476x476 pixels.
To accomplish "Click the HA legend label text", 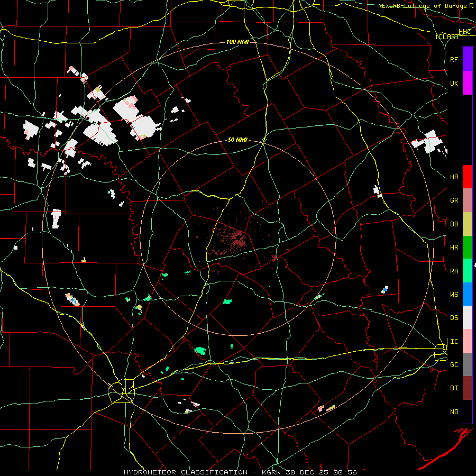I will pos(454,177).
